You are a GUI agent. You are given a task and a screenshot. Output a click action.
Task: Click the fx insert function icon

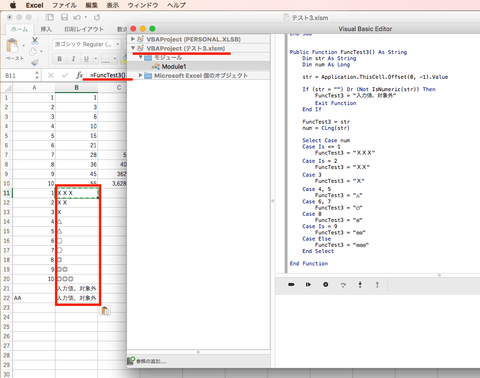(x=79, y=75)
